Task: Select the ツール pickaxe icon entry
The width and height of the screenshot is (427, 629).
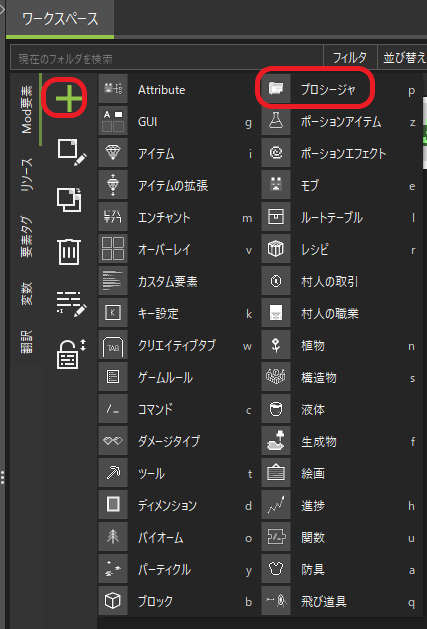Action: pos(177,473)
